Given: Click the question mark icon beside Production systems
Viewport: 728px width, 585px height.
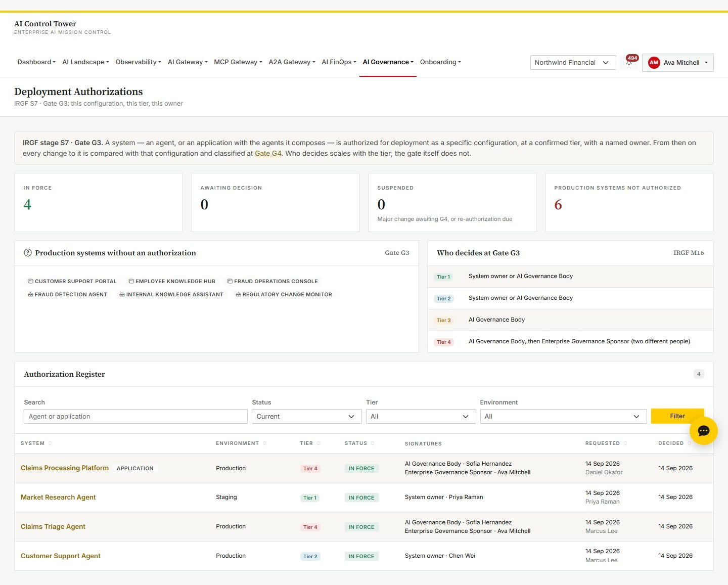Looking at the screenshot, I should click(x=28, y=253).
